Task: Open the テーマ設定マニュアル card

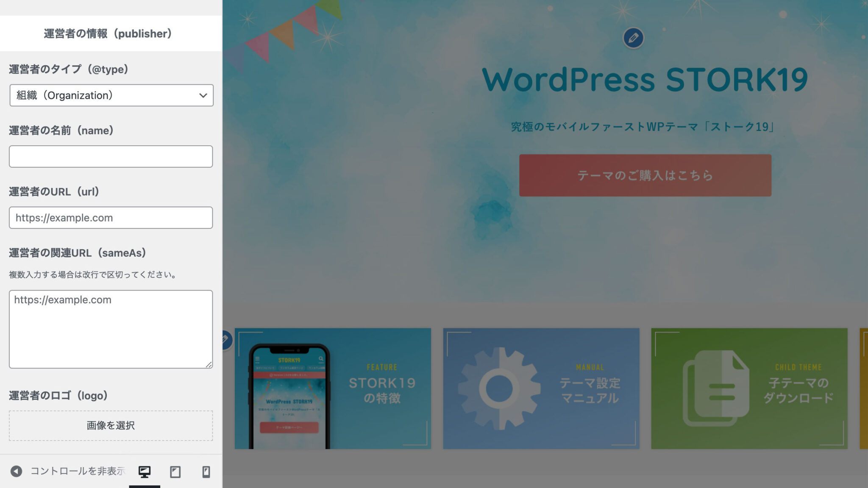Action: tap(589, 390)
